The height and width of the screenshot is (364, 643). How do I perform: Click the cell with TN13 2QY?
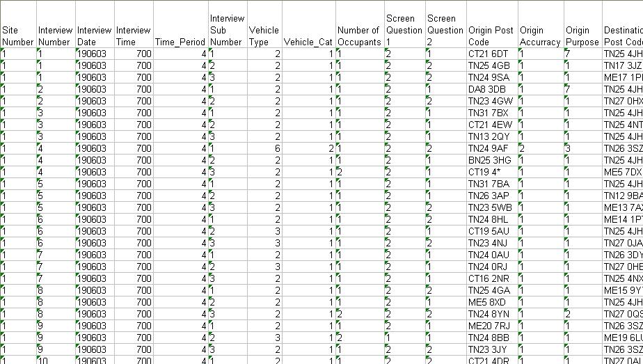click(493, 136)
